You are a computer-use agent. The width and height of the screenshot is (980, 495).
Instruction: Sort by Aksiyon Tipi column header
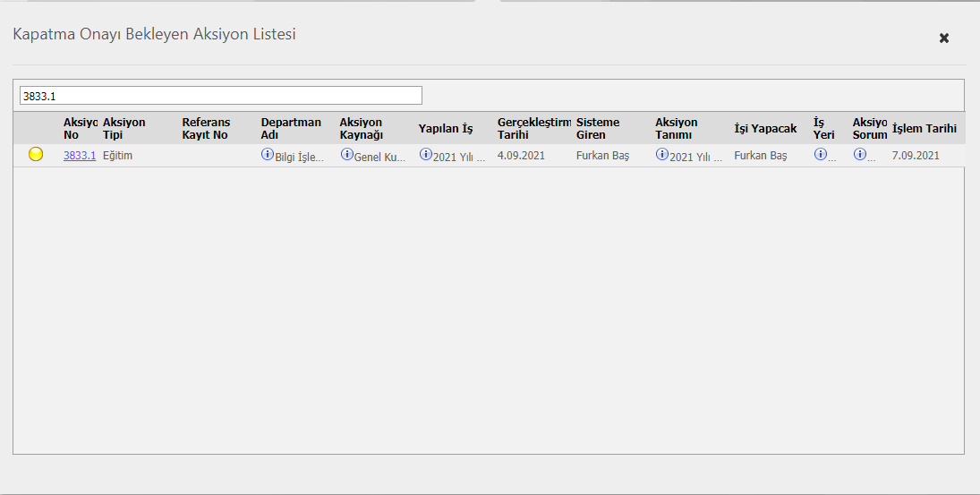tap(124, 128)
